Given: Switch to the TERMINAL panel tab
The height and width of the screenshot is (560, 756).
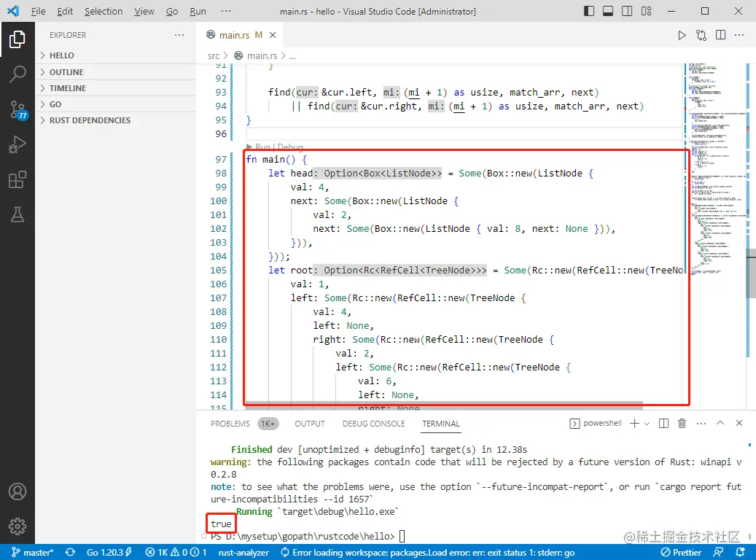Looking at the screenshot, I should tap(440, 424).
